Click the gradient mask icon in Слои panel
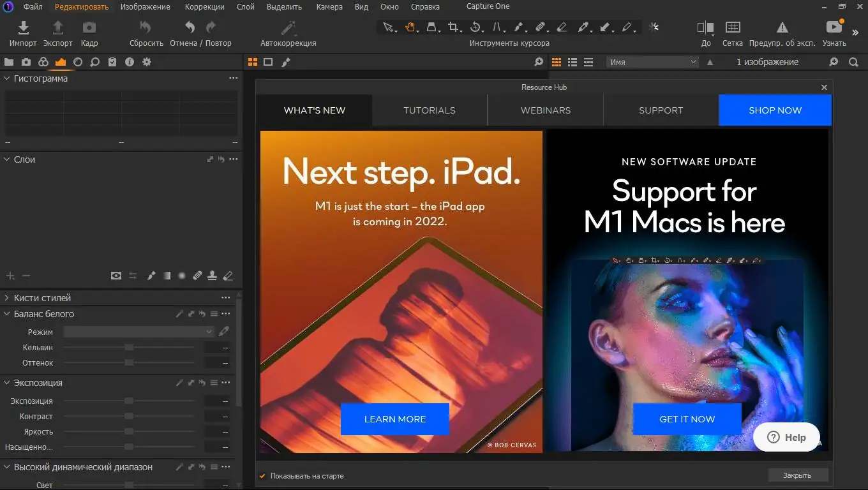 tap(167, 276)
